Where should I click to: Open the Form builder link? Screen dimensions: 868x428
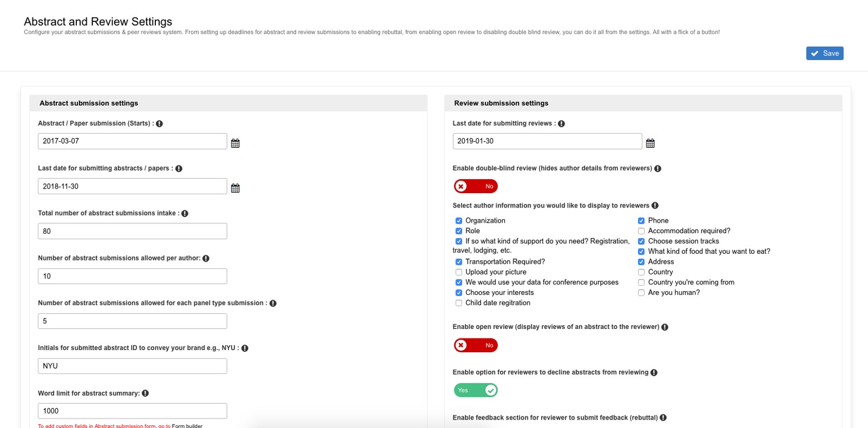[187, 426]
